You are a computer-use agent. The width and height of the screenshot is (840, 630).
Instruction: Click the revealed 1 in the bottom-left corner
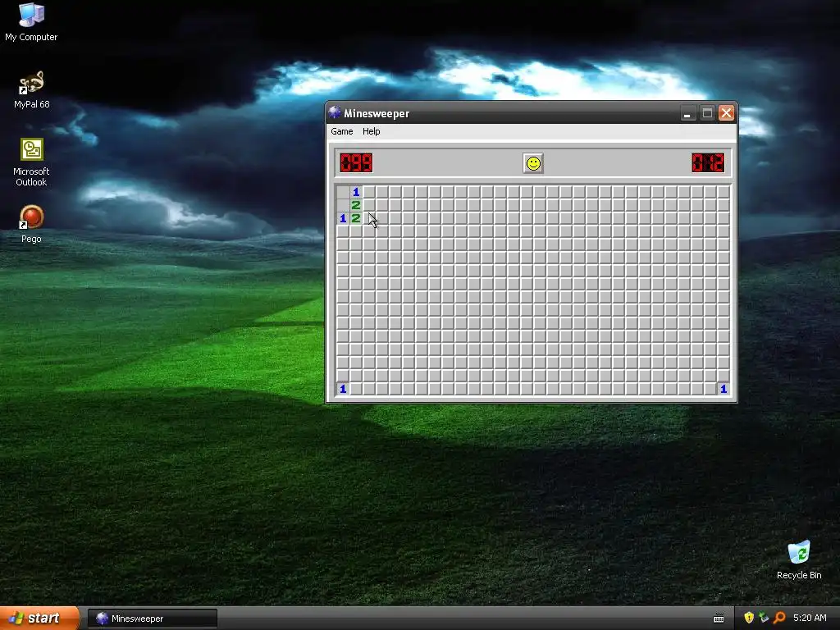[x=343, y=389]
